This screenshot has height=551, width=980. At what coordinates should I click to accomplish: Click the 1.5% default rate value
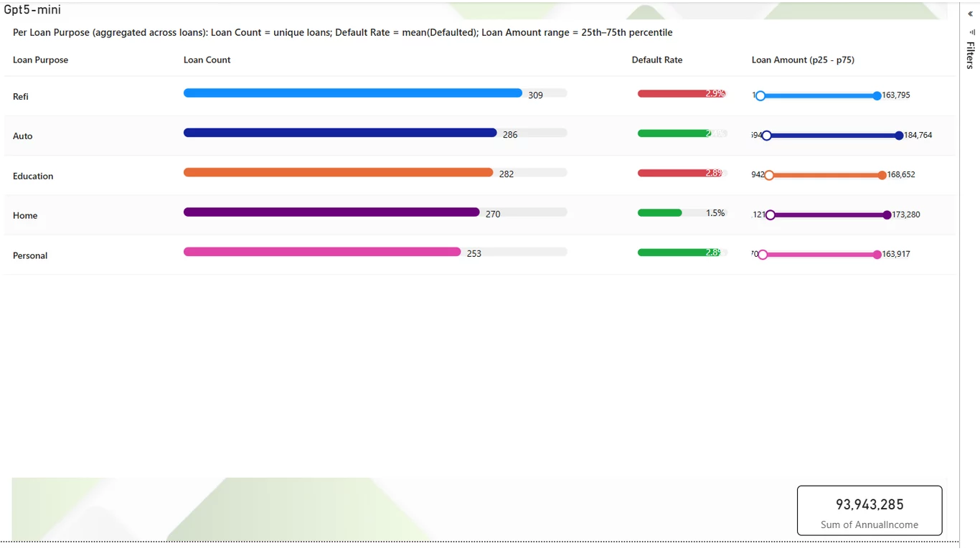click(715, 213)
